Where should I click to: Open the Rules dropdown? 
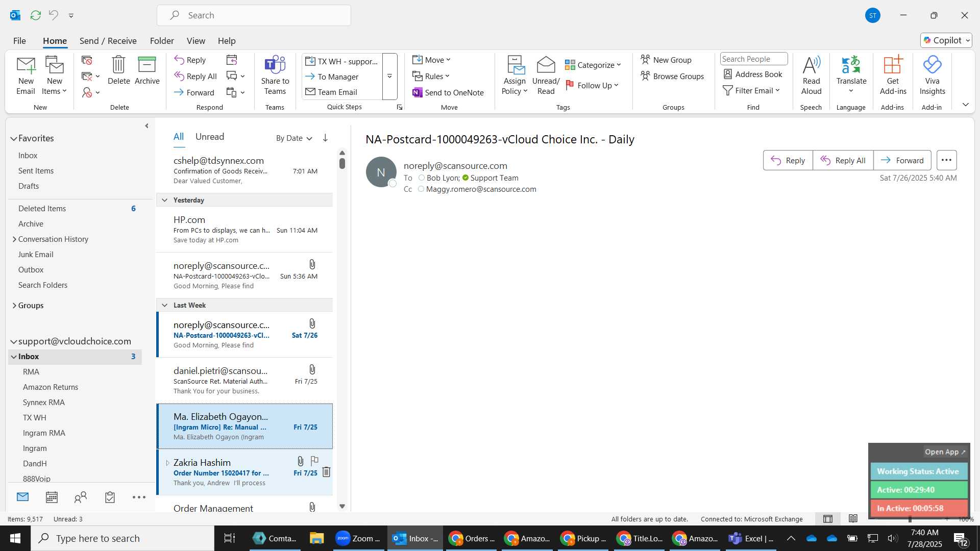click(x=431, y=76)
